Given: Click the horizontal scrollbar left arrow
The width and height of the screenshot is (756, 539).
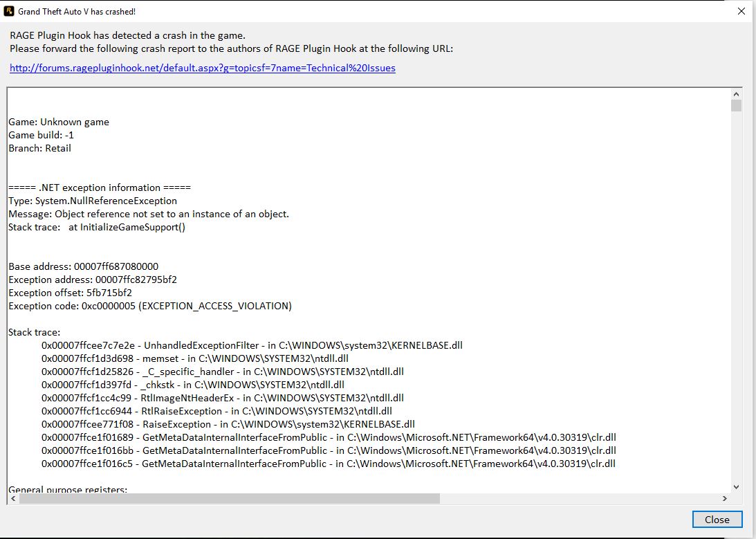Looking at the screenshot, I should (13, 498).
